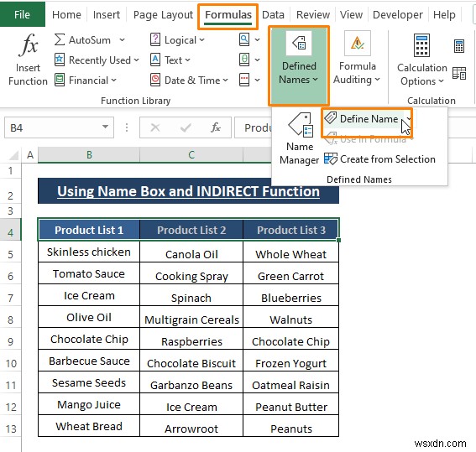This screenshot has width=476, height=452.
Task: Open the Math & Trig functions icon
Action: pyautogui.click(x=244, y=60)
